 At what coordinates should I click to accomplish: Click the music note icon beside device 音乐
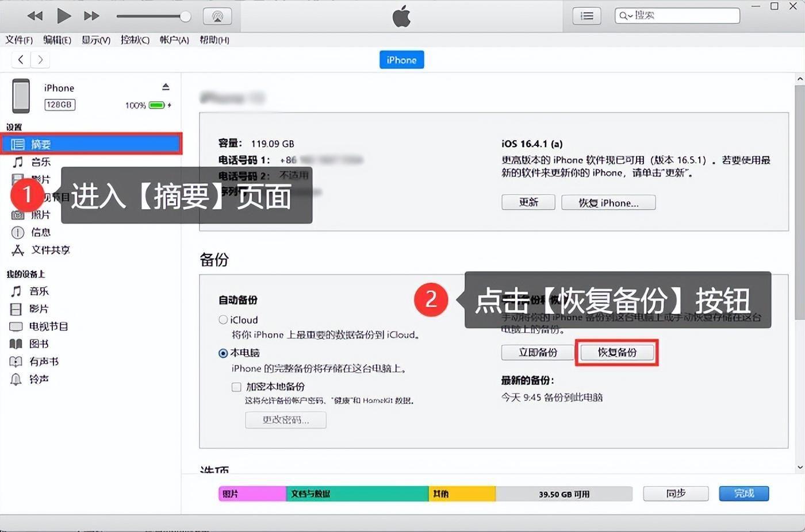[x=16, y=291]
